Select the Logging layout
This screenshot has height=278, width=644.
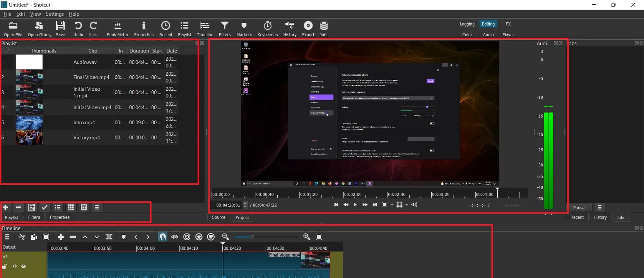point(467,24)
